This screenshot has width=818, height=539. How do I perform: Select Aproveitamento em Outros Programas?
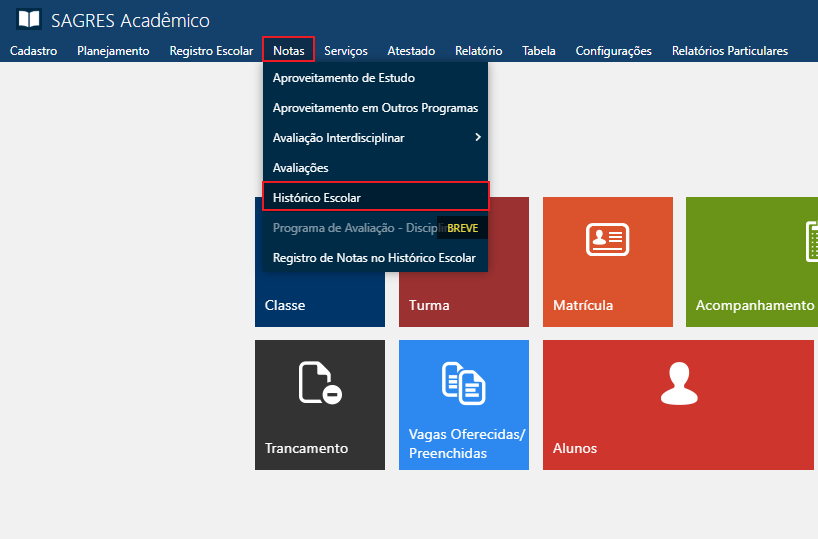(x=375, y=107)
